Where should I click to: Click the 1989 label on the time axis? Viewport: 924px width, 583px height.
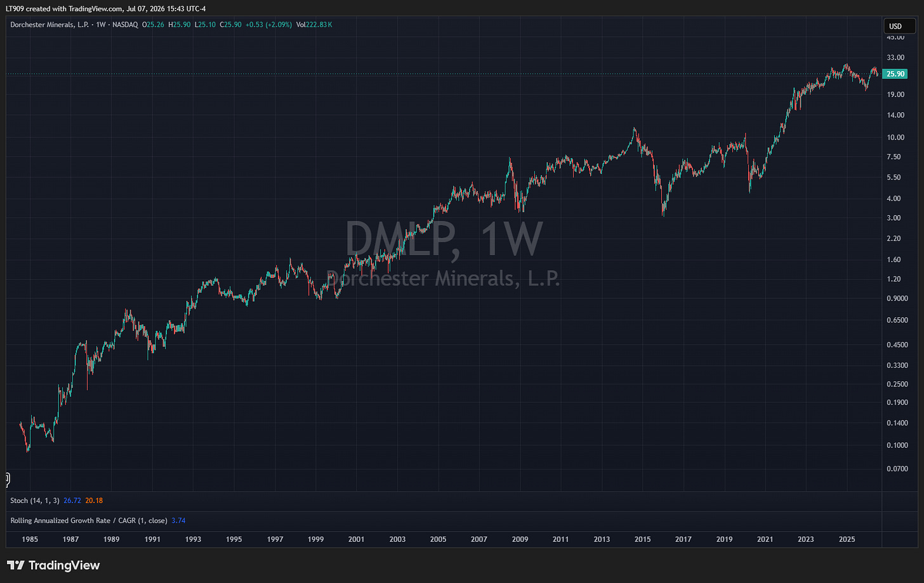click(111, 539)
